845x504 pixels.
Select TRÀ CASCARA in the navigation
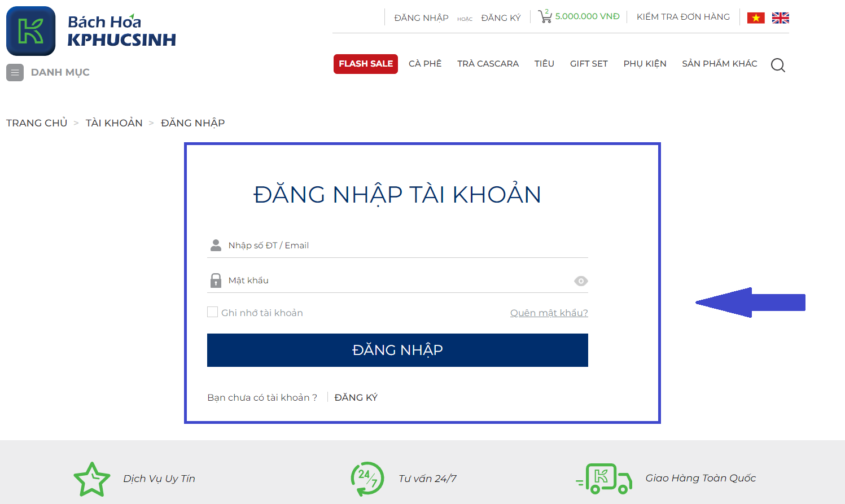coord(488,64)
